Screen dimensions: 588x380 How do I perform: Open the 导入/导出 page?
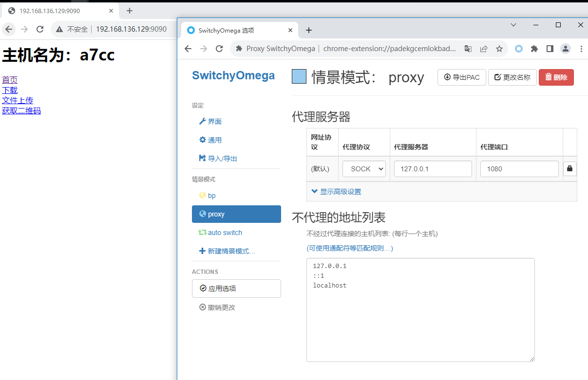pos(218,159)
